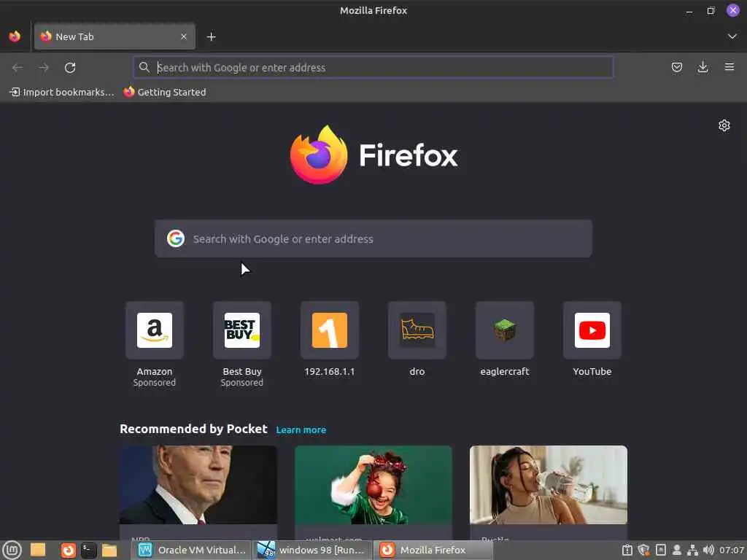The image size is (747, 560).
Task: Restore down the Firefox window
Action: pos(711,10)
